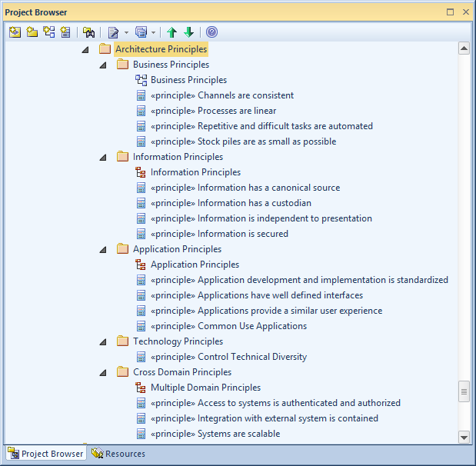Click the New Model From Pattern icon
Viewport: 476px width, 466px height.
pos(15,32)
